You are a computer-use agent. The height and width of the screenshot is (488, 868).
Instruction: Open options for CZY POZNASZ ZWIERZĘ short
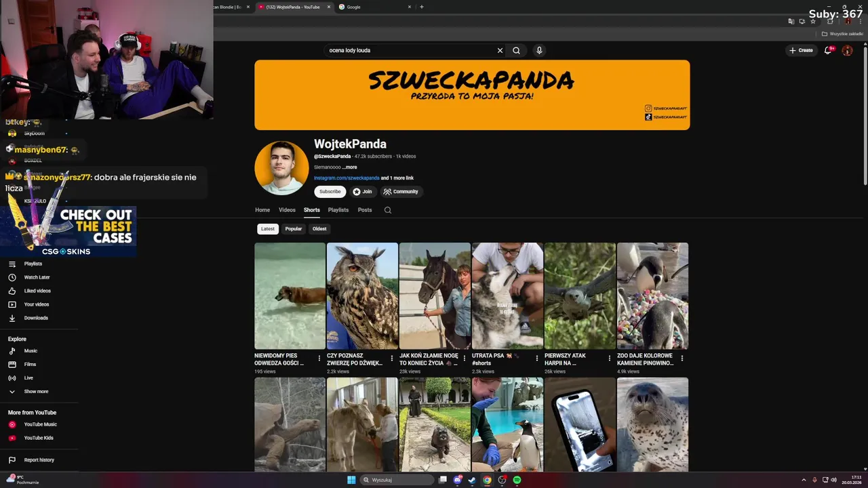coord(391,359)
